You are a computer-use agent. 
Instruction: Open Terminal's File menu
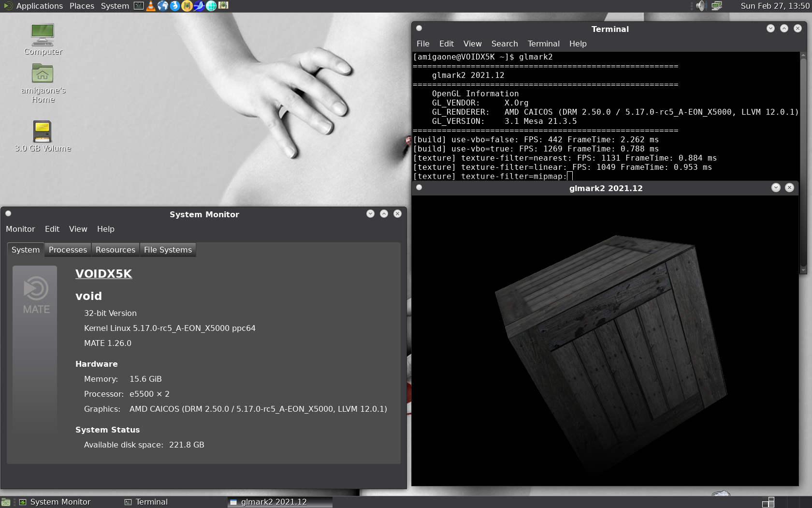tap(423, 44)
